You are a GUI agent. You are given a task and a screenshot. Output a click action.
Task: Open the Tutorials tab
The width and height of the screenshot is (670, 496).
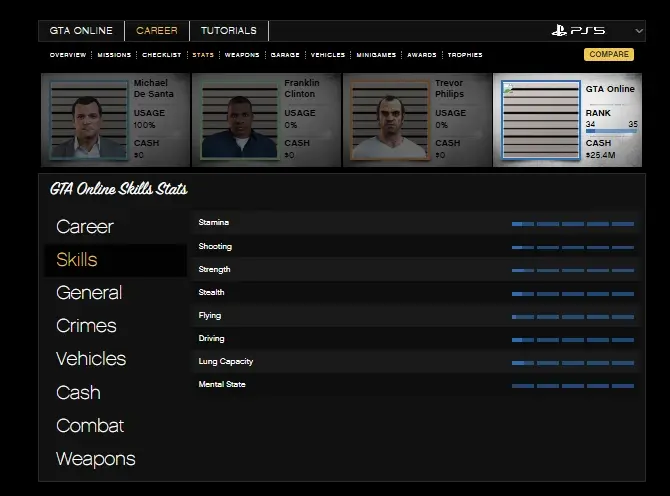229,31
